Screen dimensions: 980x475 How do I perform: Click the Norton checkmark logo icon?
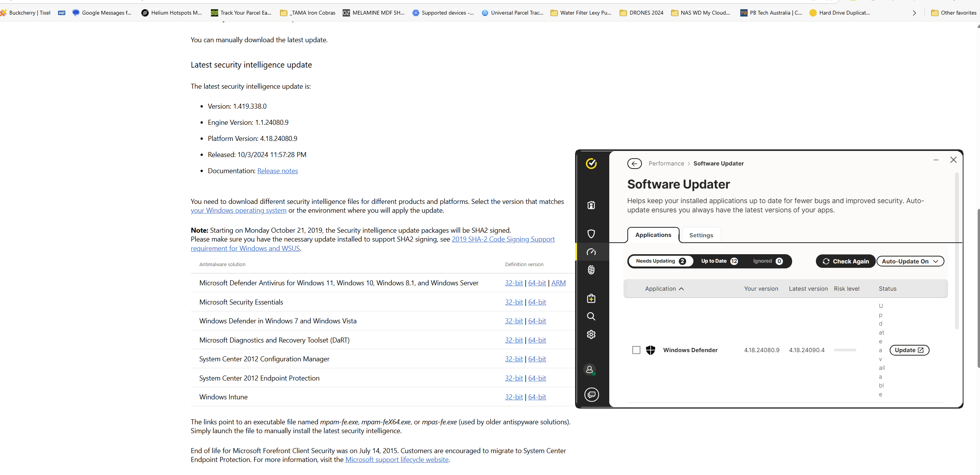tap(591, 164)
